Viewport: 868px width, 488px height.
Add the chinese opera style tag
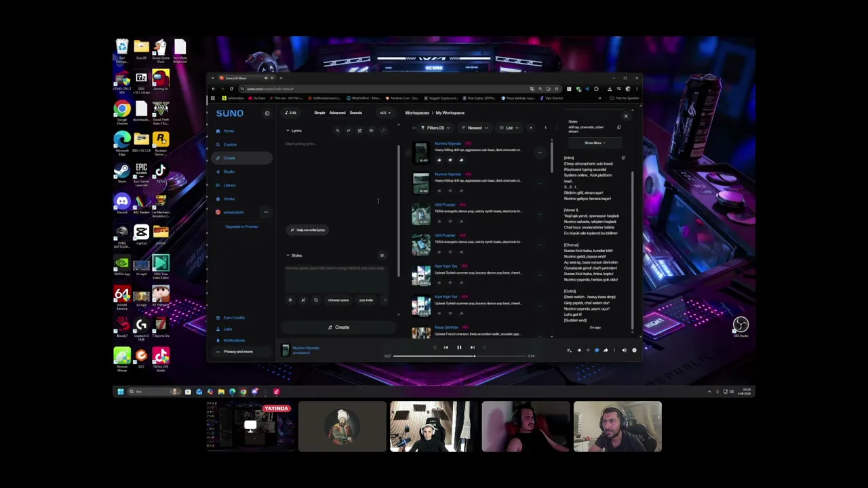[x=338, y=300]
